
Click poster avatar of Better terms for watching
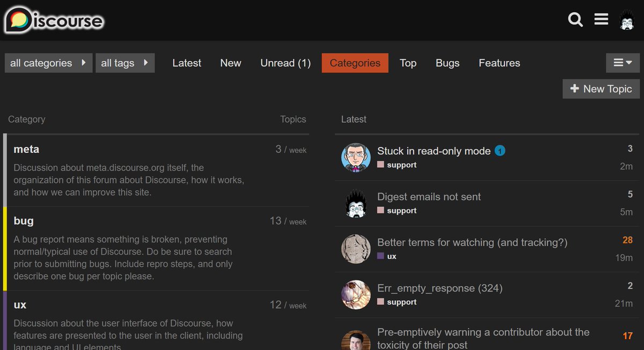tap(356, 249)
